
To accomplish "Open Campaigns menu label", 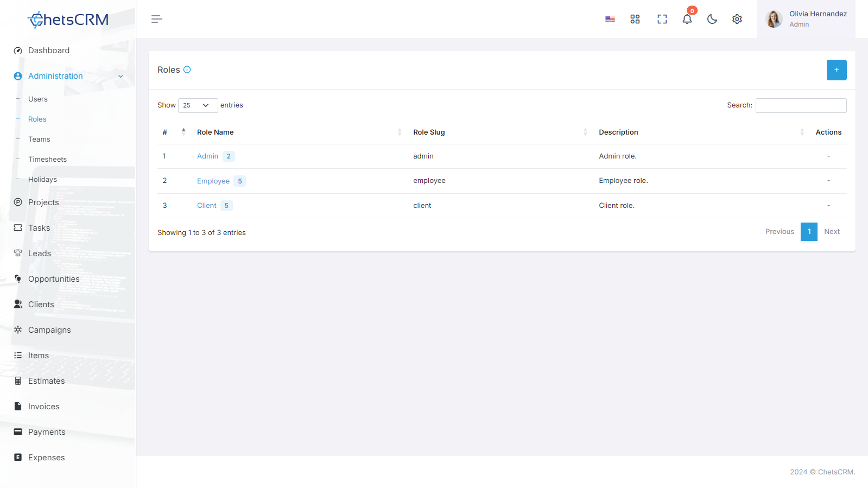I will 49,330.
